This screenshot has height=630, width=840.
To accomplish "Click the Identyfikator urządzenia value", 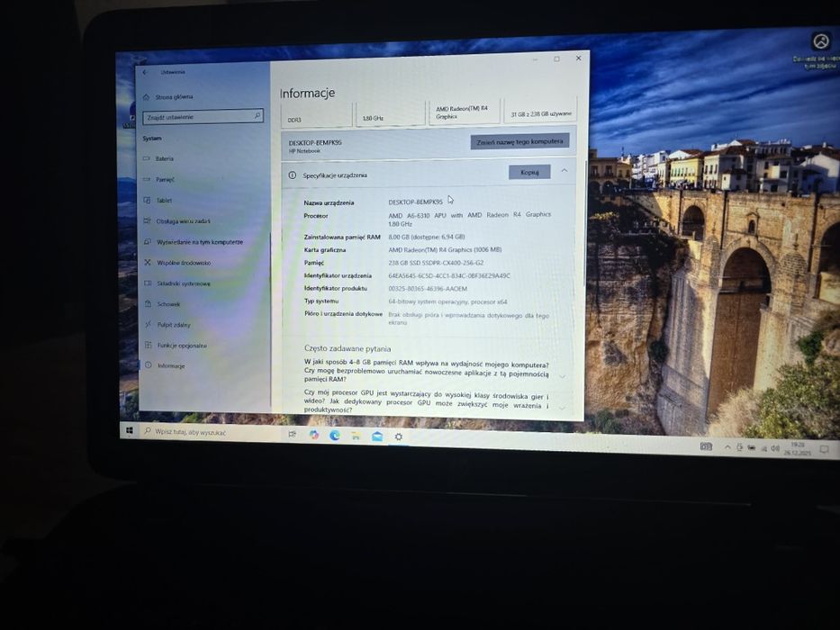I will (449, 276).
